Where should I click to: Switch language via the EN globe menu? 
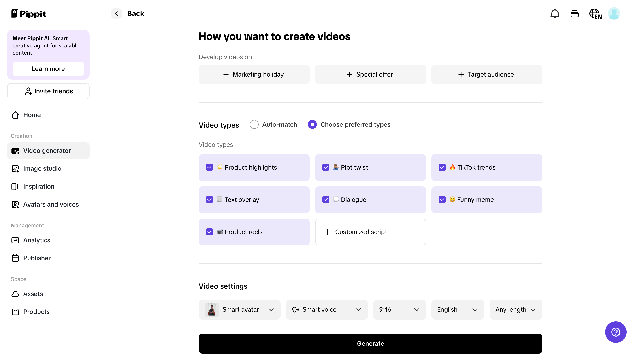[x=596, y=13]
